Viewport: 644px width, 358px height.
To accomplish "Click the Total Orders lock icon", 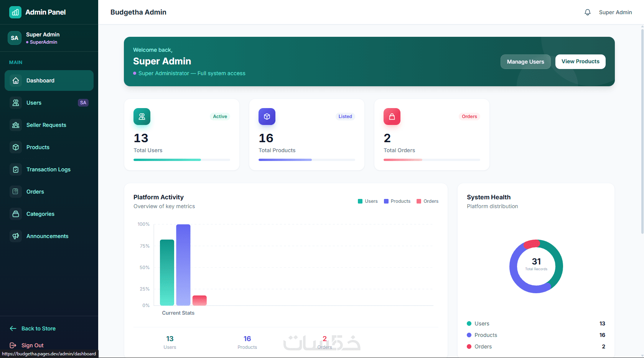I will pyautogui.click(x=392, y=117).
